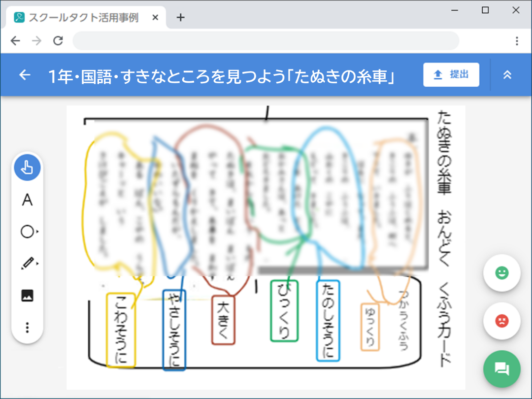Viewport: 532px width, 399px height.
Task: Select the green びっくり card
Action: point(284,310)
